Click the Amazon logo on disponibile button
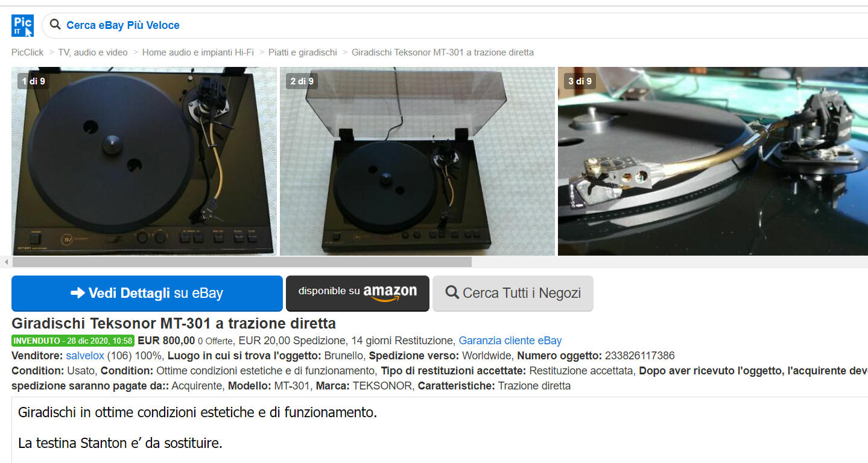 [390, 292]
